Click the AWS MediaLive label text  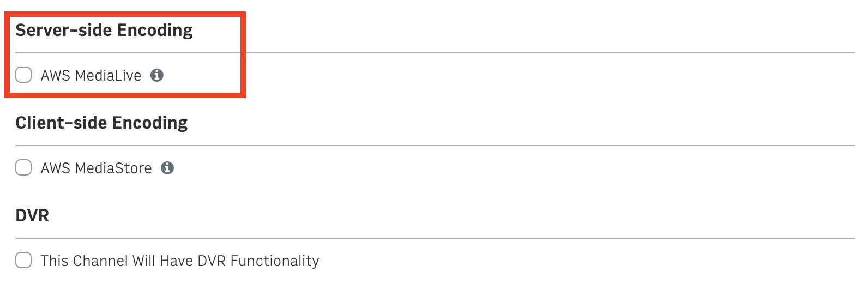(x=91, y=75)
